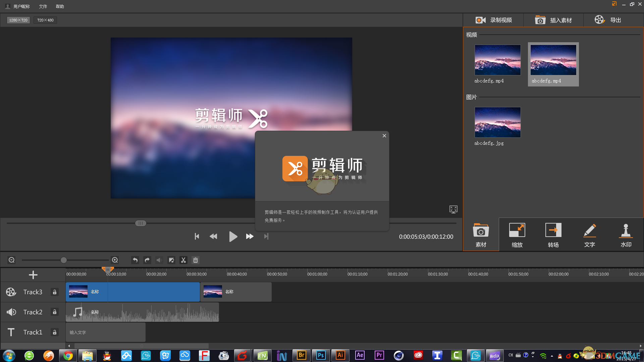
Task: Open the 文字 text panel
Action: coord(589,234)
